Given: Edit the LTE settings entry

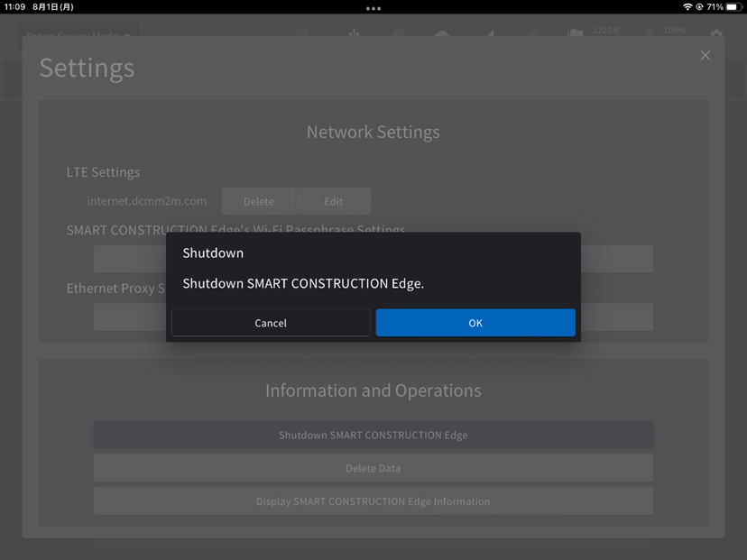Looking at the screenshot, I should (x=334, y=201).
